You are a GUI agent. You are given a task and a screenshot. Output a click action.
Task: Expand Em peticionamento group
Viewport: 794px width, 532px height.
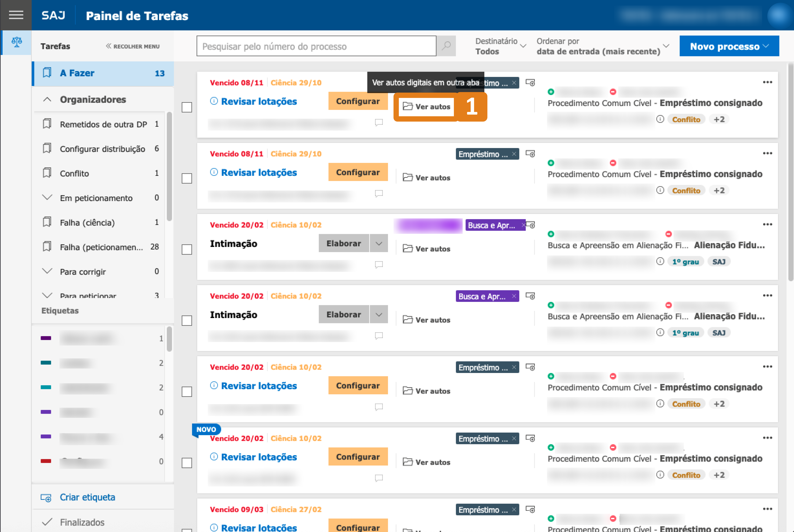tap(47, 197)
